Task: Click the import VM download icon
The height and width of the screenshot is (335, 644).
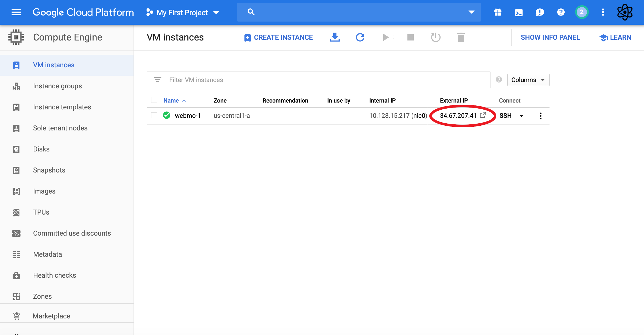Action: pos(335,37)
